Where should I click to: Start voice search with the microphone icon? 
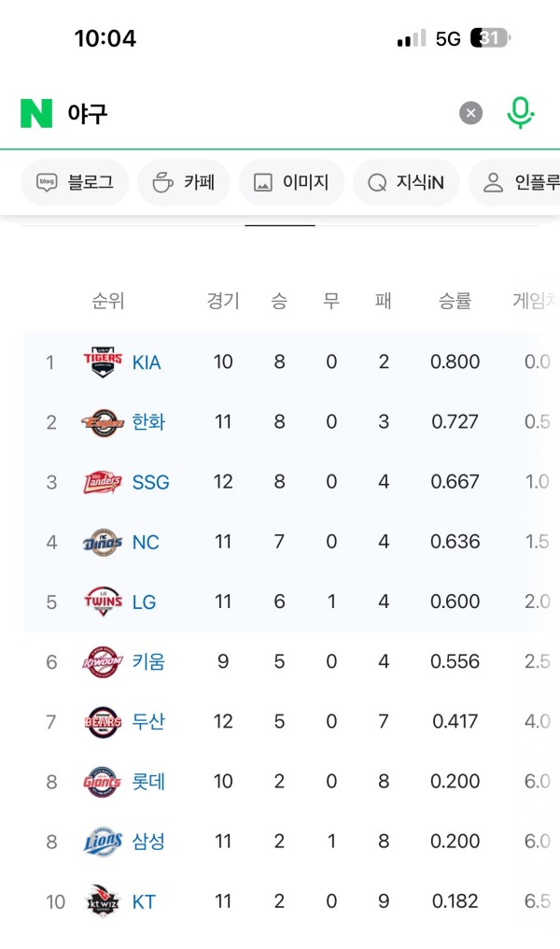[x=520, y=113]
